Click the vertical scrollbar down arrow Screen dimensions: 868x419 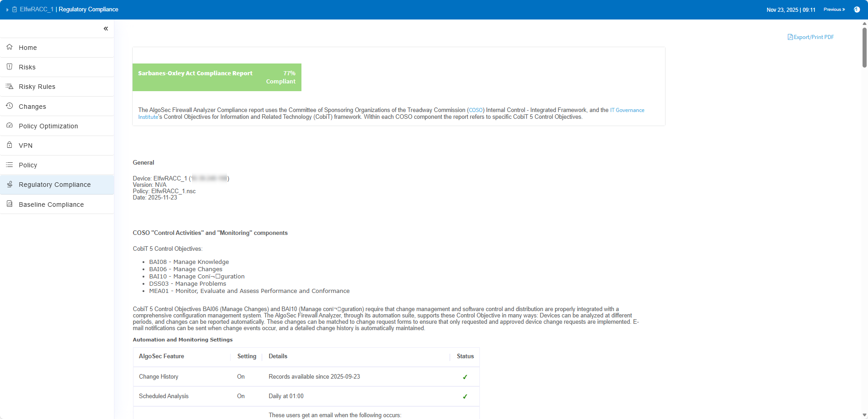pos(864,415)
